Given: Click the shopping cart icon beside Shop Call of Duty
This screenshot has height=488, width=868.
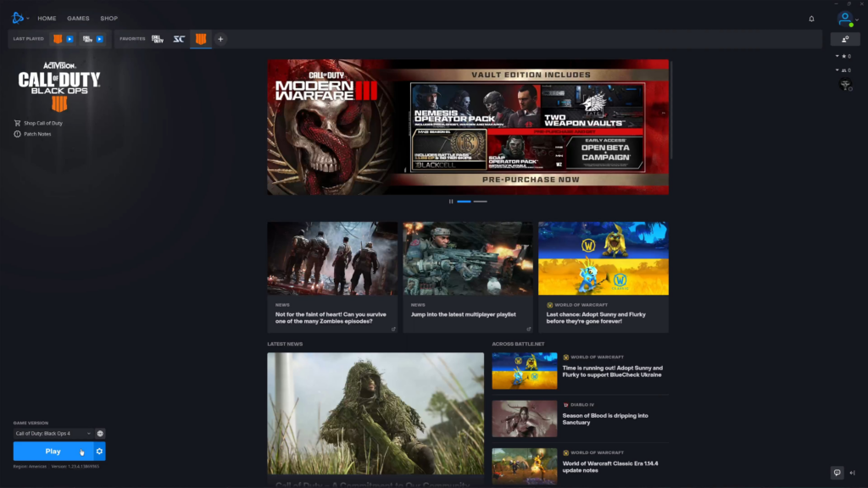Looking at the screenshot, I should click(x=17, y=123).
